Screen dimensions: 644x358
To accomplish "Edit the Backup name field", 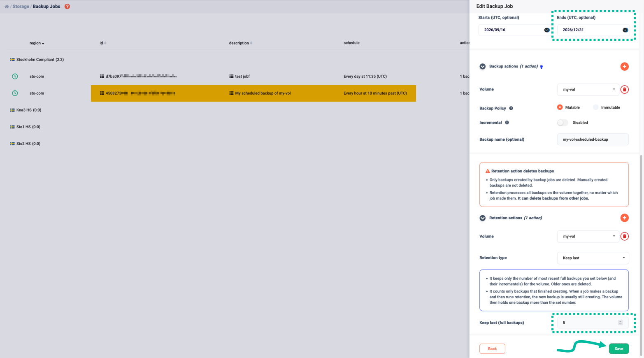I will [x=593, y=139].
